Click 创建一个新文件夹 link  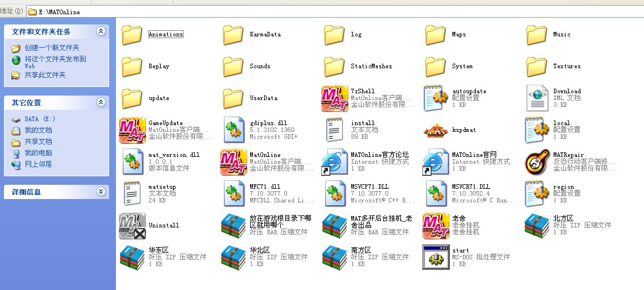click(52, 48)
